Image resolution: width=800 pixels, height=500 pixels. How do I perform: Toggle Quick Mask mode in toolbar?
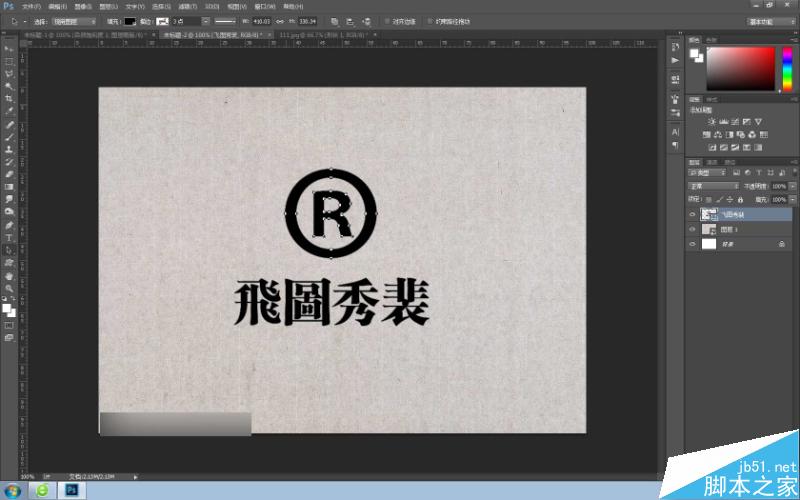tap(9, 325)
